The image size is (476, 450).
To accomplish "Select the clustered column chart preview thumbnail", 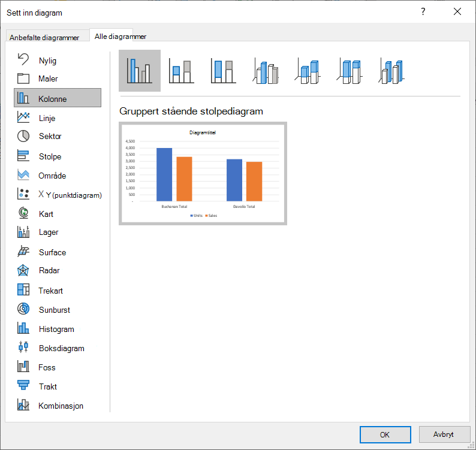I will click(x=203, y=174).
